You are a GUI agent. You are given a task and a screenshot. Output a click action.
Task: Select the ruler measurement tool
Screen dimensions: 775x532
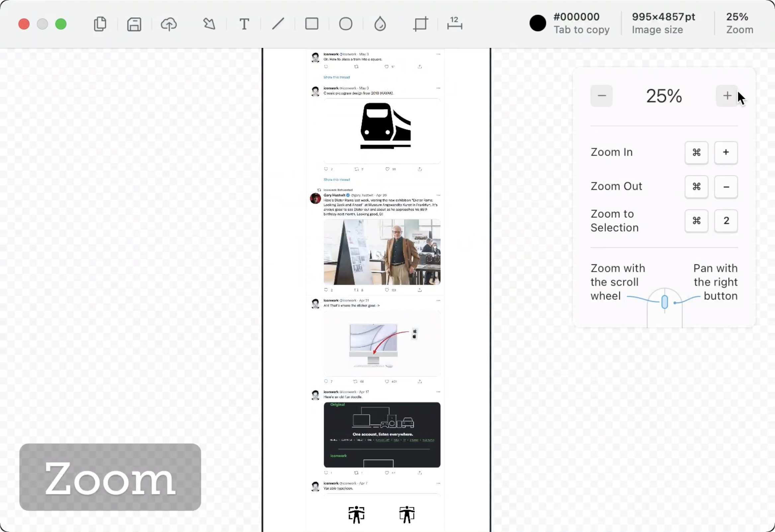click(454, 24)
